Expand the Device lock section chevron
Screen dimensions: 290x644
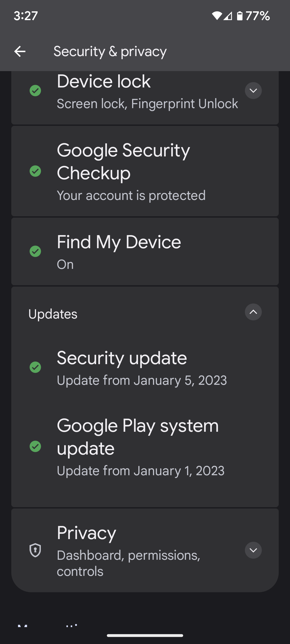pyautogui.click(x=253, y=90)
